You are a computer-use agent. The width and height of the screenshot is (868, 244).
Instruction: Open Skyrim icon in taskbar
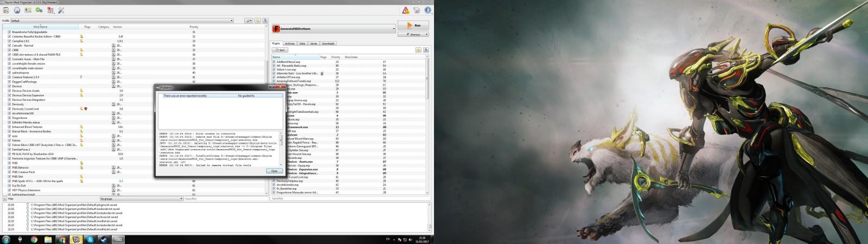click(20, 239)
